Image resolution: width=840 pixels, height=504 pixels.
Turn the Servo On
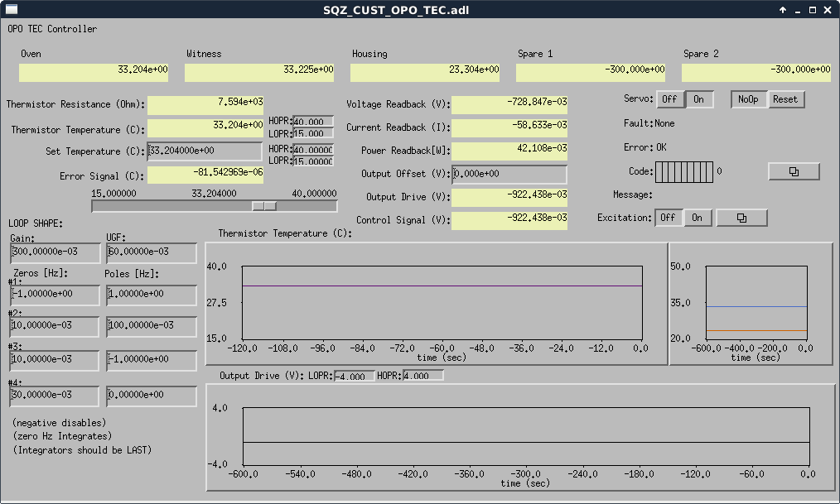[x=698, y=99]
